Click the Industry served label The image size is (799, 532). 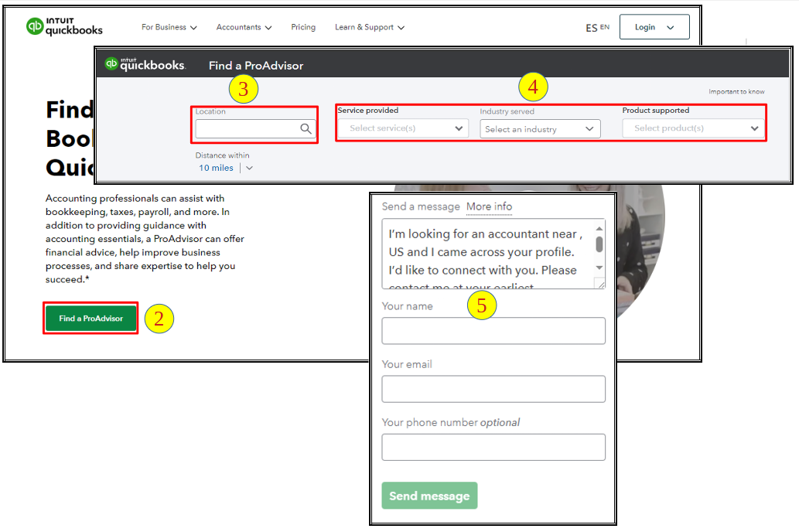(x=507, y=111)
